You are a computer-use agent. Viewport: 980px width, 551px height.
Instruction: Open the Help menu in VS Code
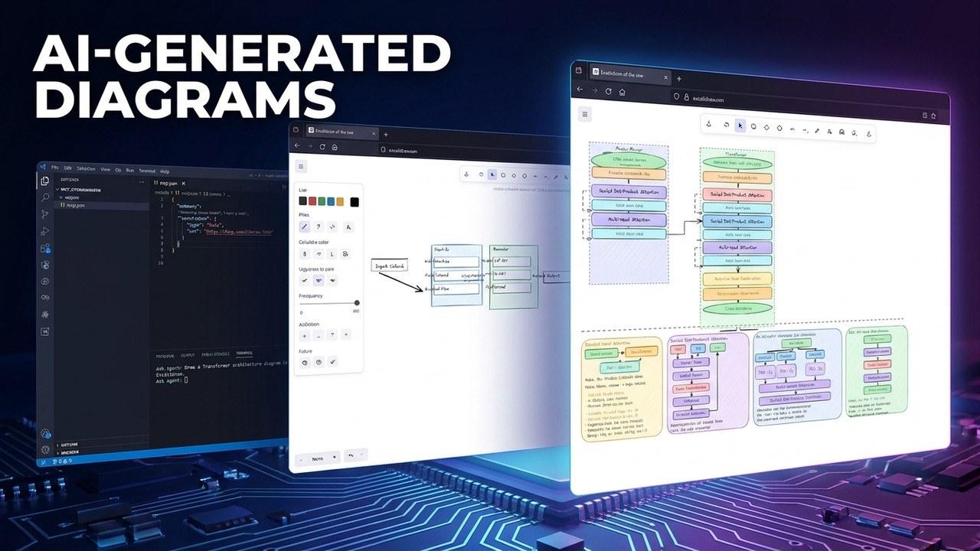coord(165,171)
